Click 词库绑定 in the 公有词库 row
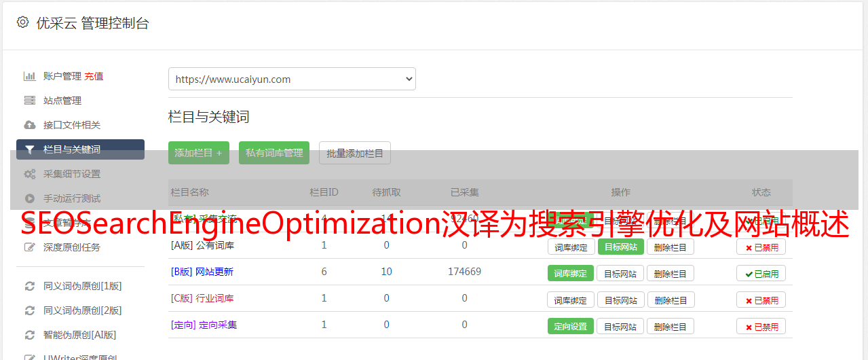 coord(571,247)
